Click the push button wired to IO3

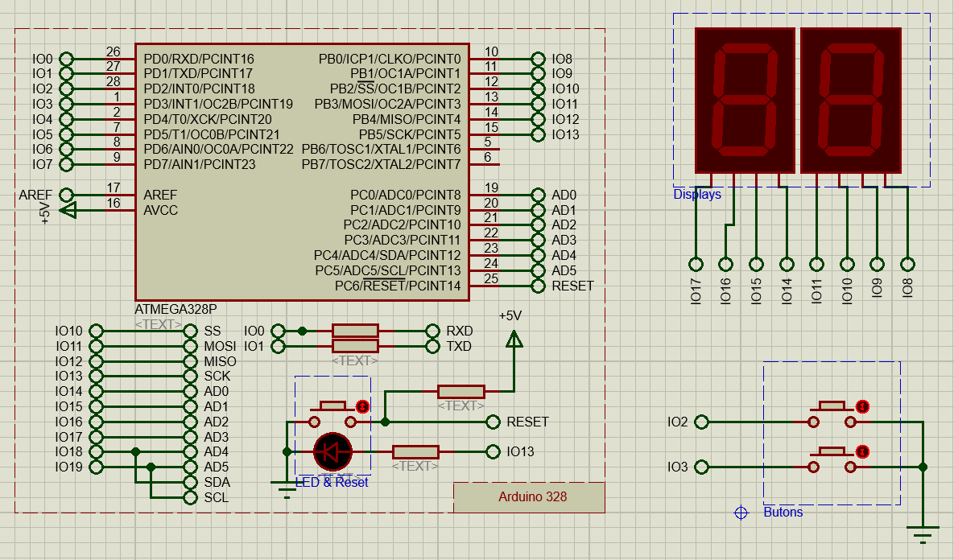pyautogui.click(x=832, y=459)
